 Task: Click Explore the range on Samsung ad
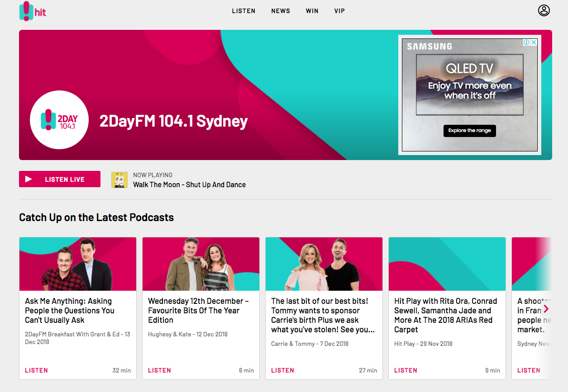[x=470, y=131]
